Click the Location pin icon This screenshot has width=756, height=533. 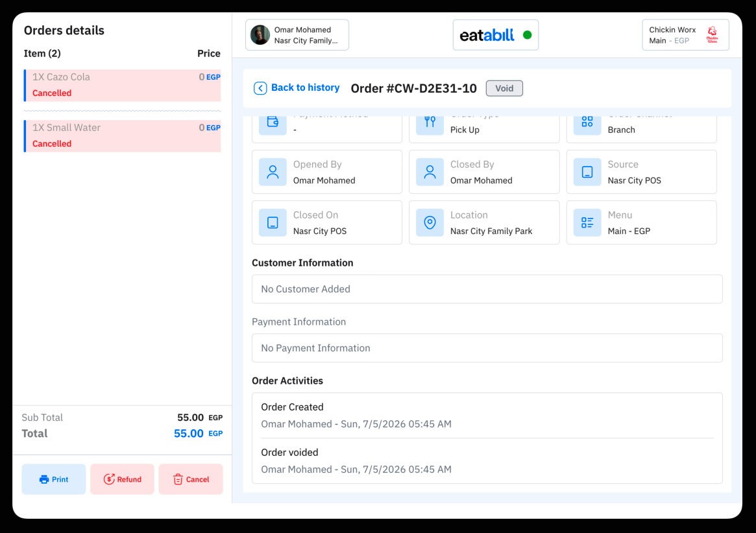pyautogui.click(x=430, y=222)
